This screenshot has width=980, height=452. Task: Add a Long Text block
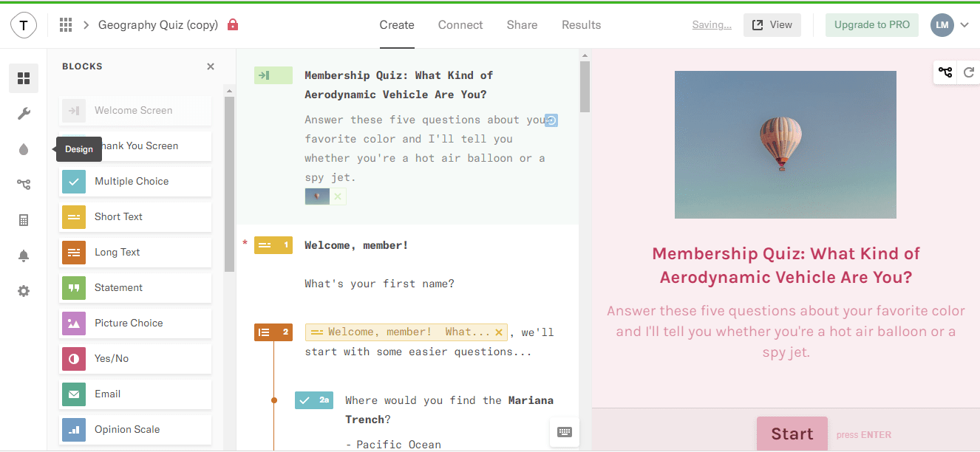135,253
